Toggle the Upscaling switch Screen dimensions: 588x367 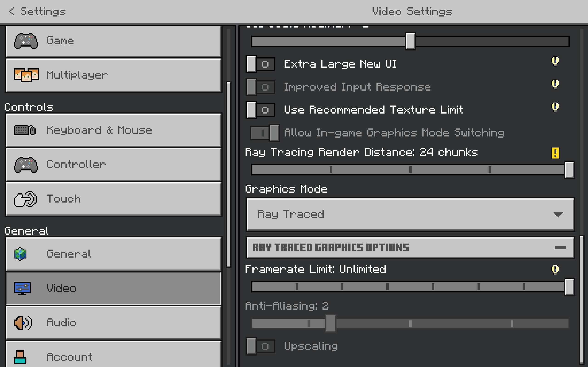click(x=260, y=346)
